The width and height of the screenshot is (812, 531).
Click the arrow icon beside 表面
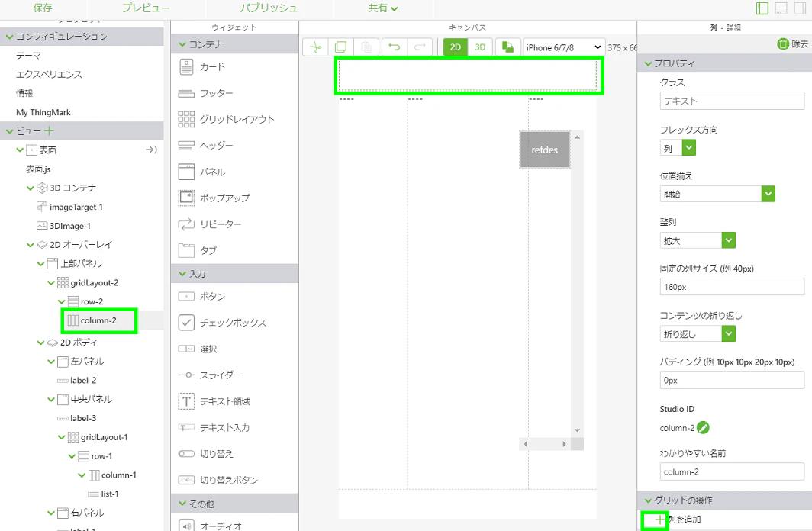pos(151,150)
